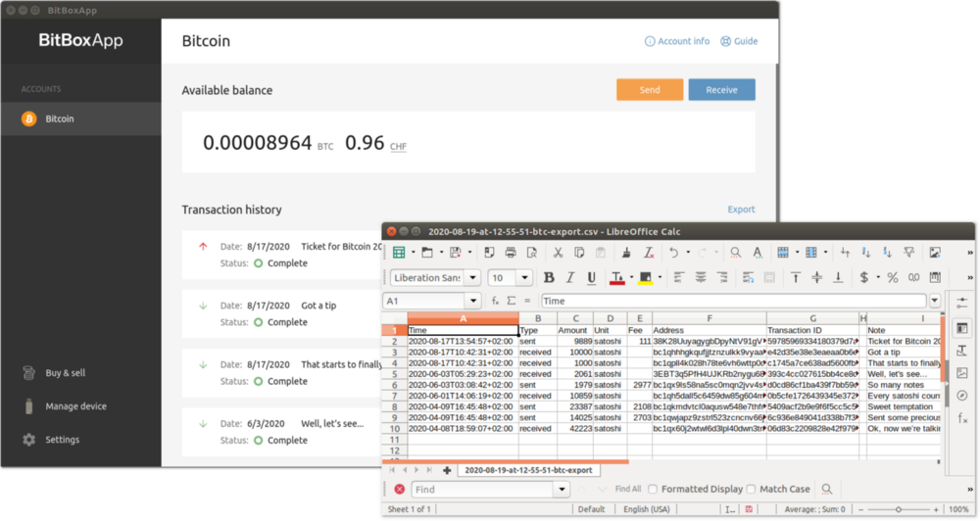The image size is (980, 521).
Task: Click CHF currency label to switch
Action: pos(398,147)
